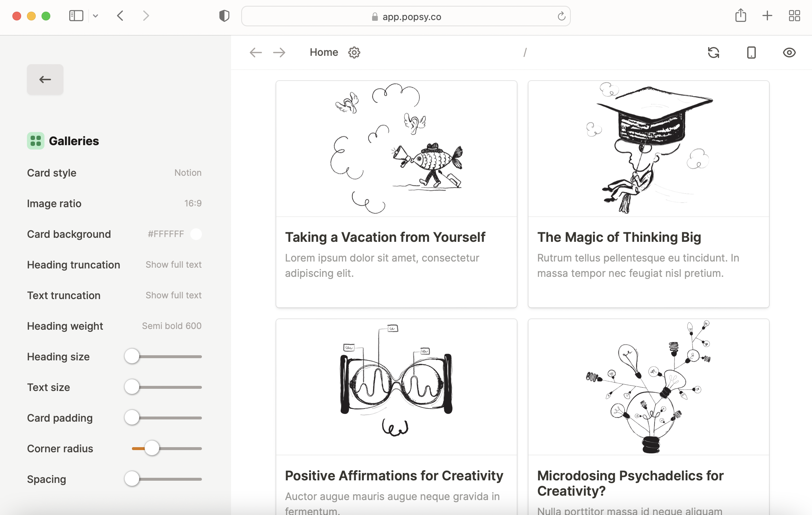Toggle the Safari sidebar panel
The image size is (812, 515).
[x=76, y=16]
